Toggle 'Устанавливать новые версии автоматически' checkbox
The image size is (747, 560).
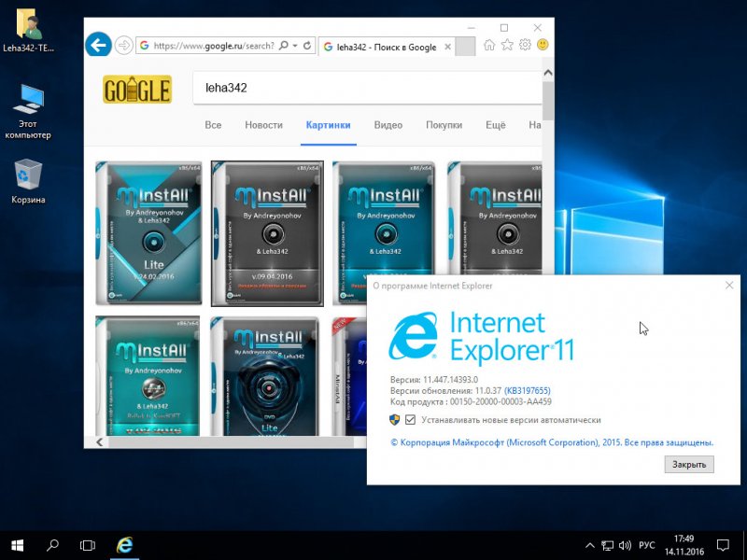[410, 419]
